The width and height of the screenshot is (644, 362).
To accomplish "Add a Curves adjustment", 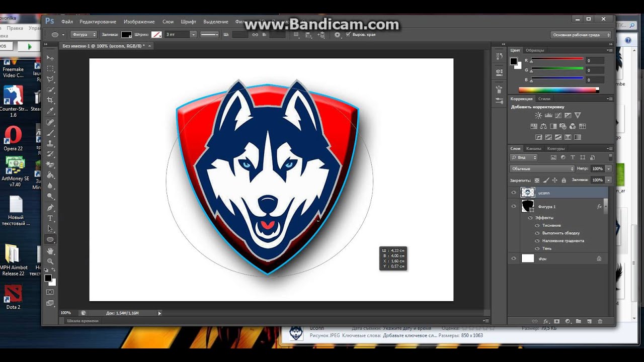I will pos(557,116).
